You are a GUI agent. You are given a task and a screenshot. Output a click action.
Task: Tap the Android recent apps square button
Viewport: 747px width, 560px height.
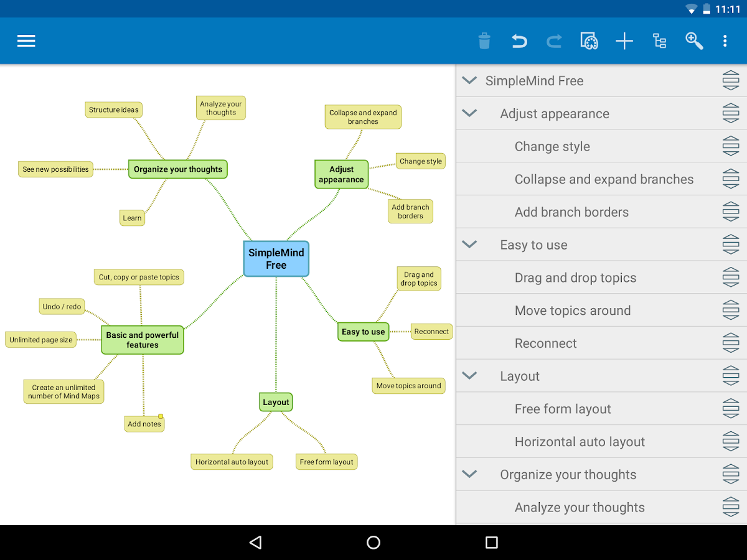coord(492,543)
